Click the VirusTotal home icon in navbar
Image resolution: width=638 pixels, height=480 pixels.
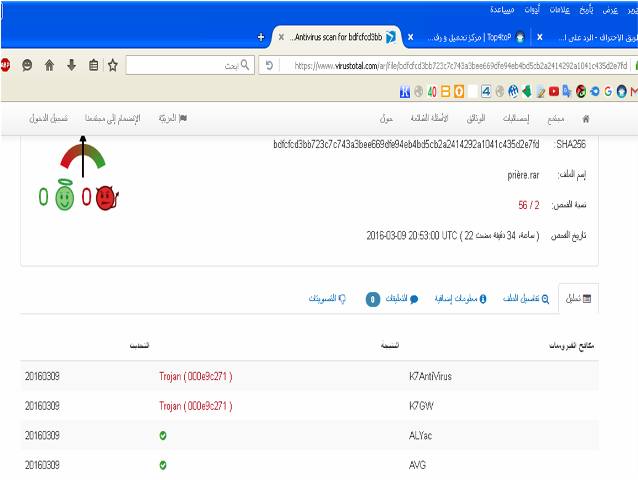pos(586,118)
